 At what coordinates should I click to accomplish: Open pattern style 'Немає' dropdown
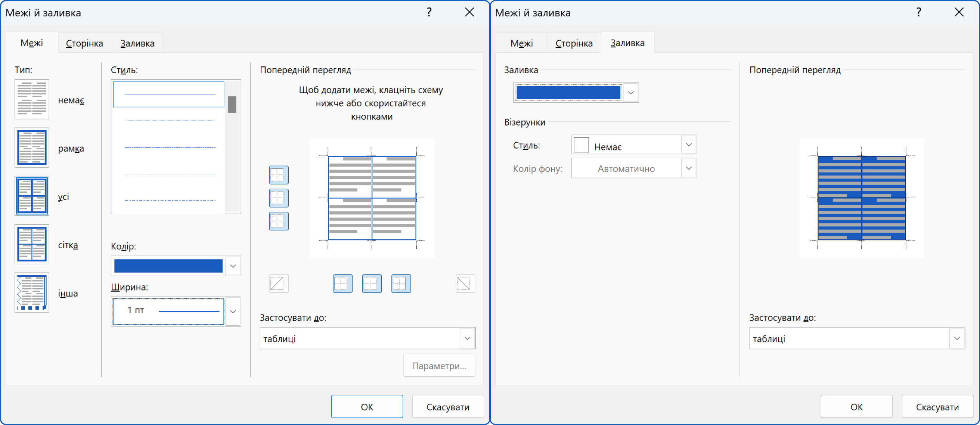[689, 145]
